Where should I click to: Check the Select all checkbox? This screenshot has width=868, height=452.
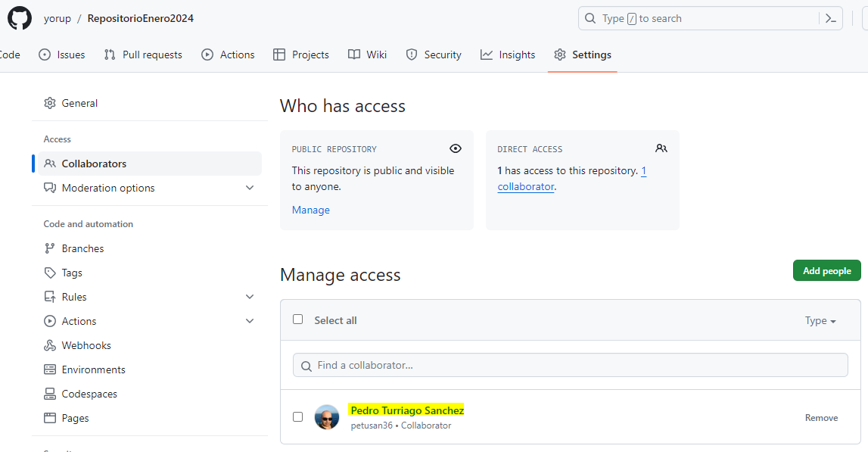(297, 320)
